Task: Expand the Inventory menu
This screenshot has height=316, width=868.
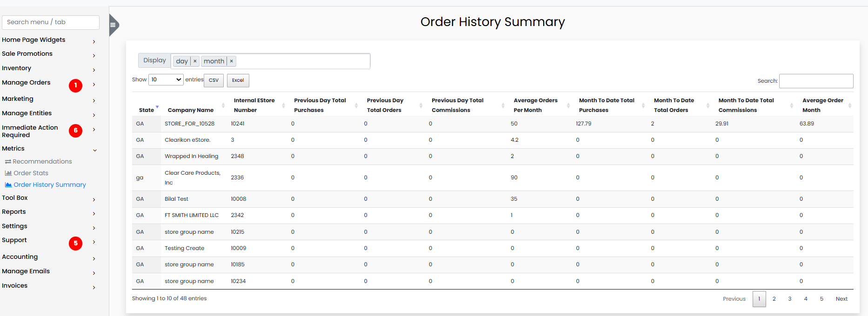Action: pyautogui.click(x=94, y=70)
